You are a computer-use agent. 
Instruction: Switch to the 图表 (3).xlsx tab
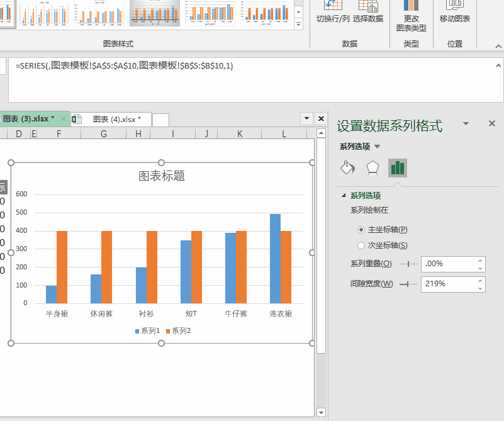(x=28, y=119)
